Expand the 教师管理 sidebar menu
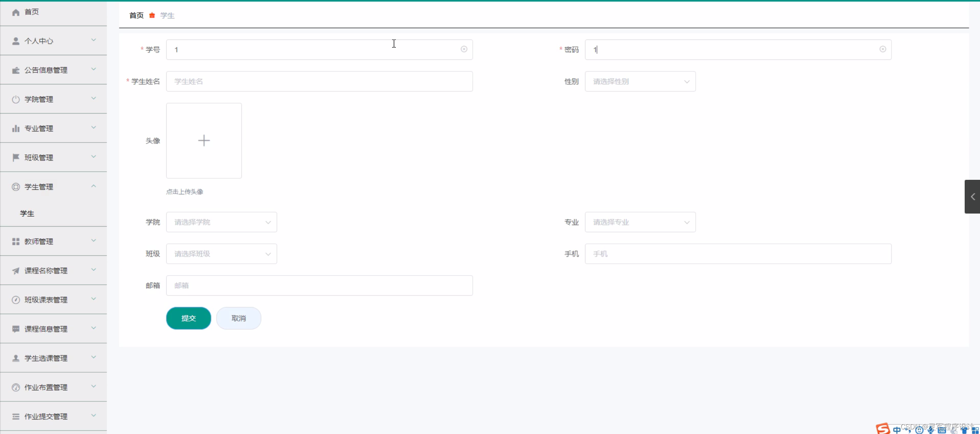This screenshot has width=980, height=434. pos(54,242)
